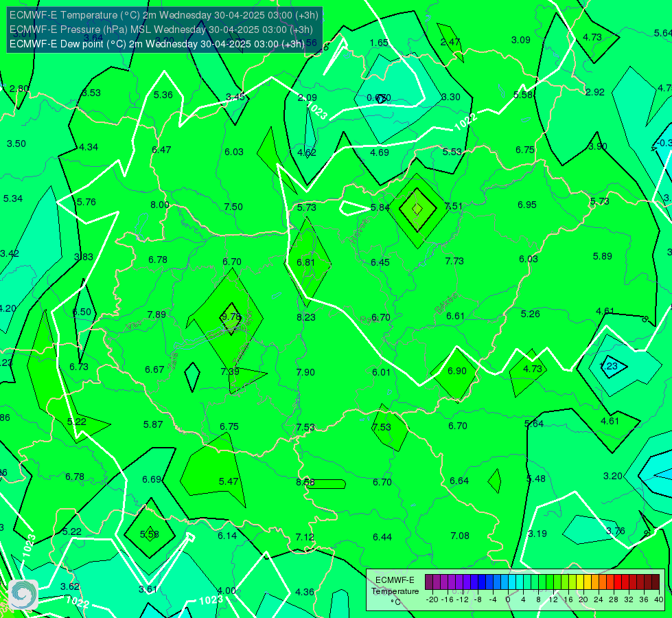The image size is (672, 618).
Task: Pick the yellow 20 legend swatch
Action: click(x=580, y=582)
